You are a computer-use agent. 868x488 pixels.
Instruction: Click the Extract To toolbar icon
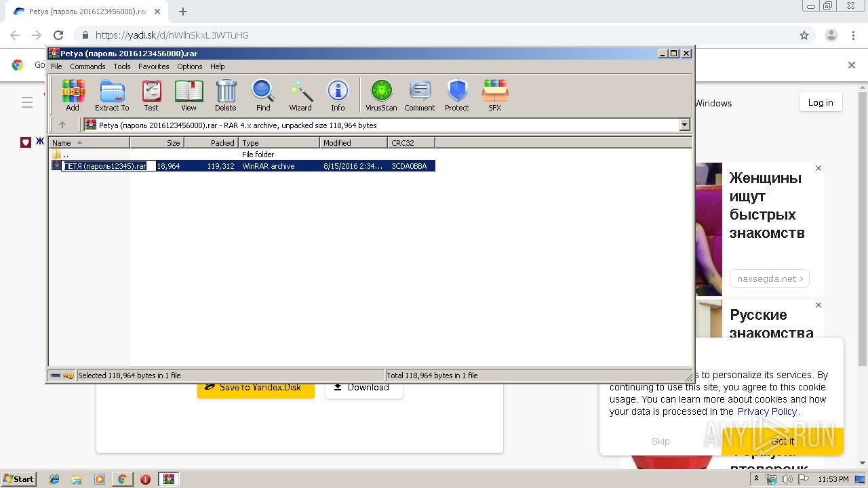click(x=112, y=95)
